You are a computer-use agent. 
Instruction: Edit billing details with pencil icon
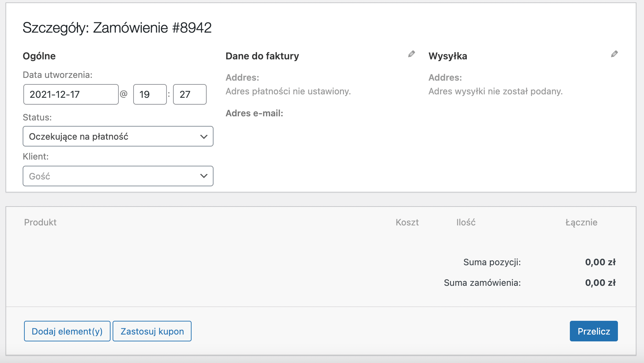coord(411,54)
